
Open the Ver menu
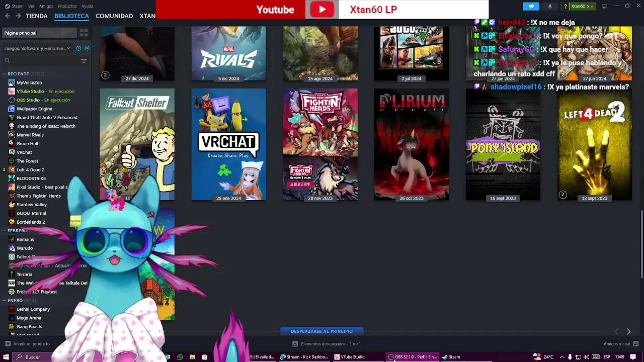pos(31,6)
